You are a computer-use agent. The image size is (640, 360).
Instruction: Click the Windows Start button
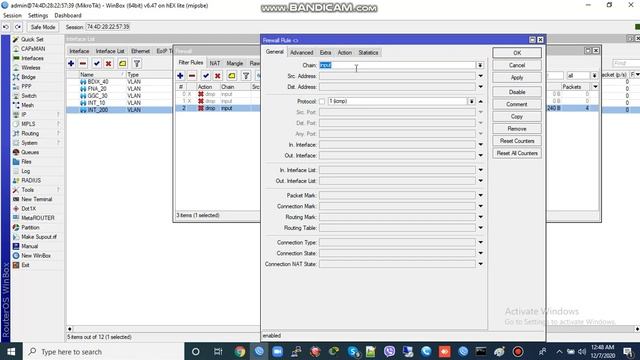click(11, 351)
